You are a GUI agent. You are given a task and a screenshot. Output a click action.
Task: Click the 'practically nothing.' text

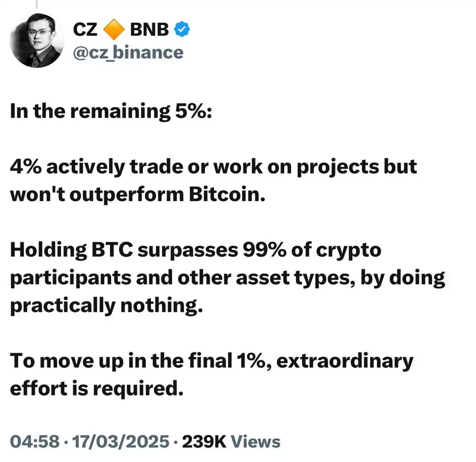pyautogui.click(x=106, y=306)
